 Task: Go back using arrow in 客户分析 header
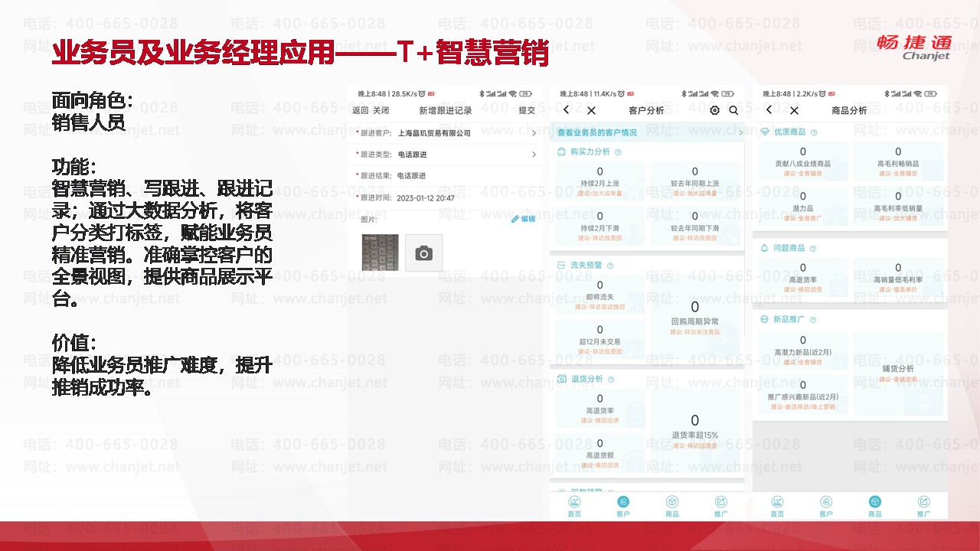tap(567, 110)
